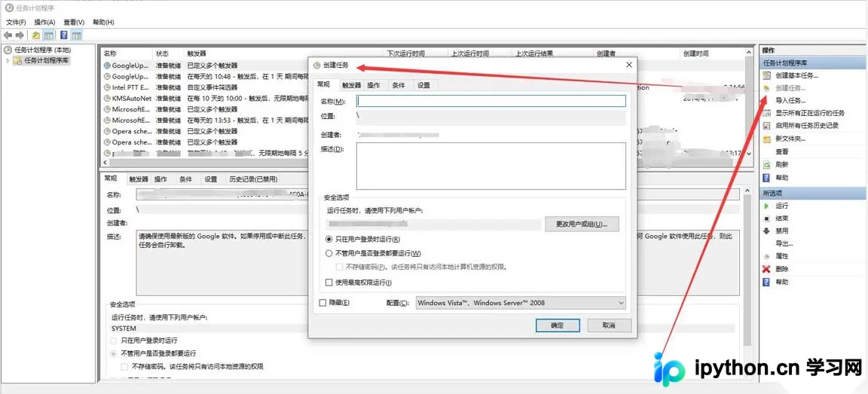Click the green 刷新 icon
Viewport: 868px width, 394px height.
tap(767, 164)
